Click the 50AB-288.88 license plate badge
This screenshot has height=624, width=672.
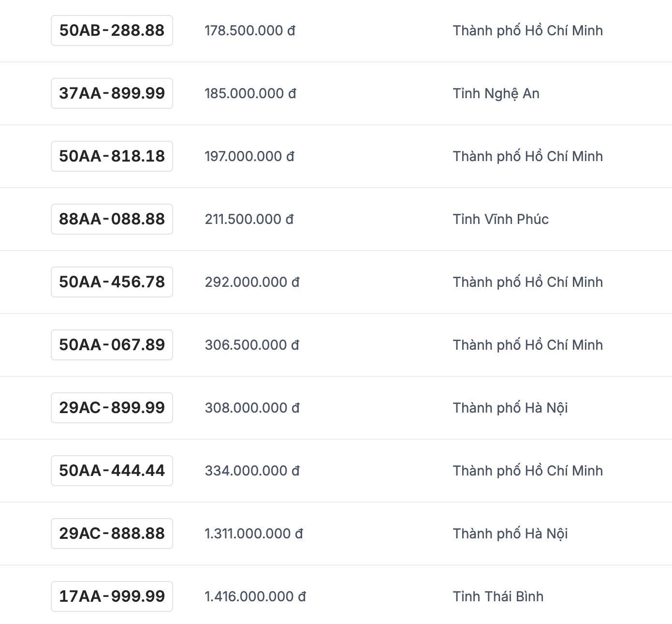tap(112, 30)
